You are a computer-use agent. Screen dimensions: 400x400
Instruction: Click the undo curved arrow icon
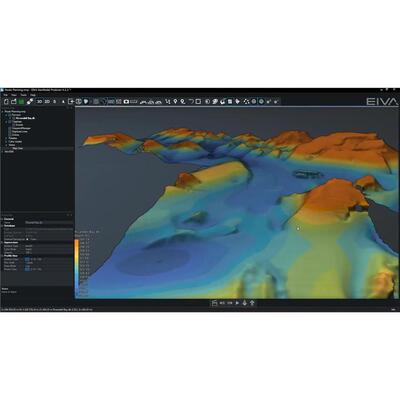(x=191, y=101)
